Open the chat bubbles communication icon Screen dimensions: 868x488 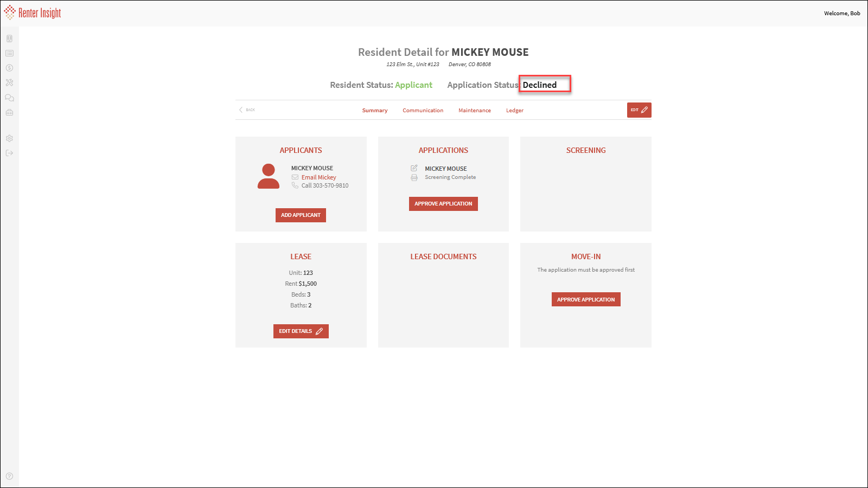click(x=9, y=98)
